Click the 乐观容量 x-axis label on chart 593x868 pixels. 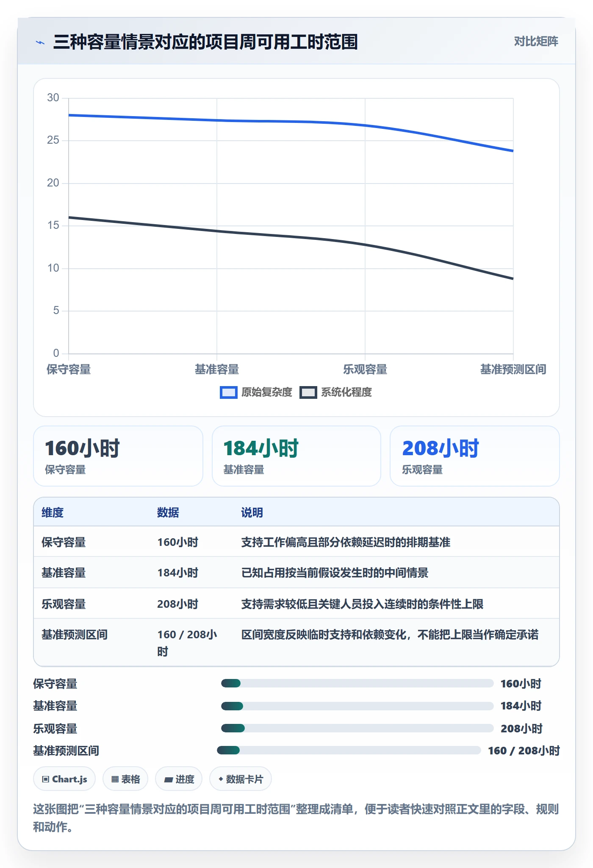(x=365, y=370)
